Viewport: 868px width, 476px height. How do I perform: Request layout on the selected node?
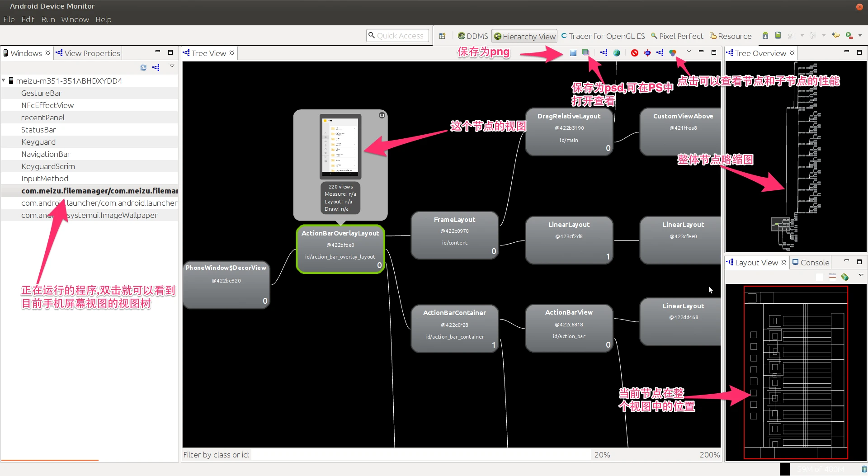click(x=647, y=53)
